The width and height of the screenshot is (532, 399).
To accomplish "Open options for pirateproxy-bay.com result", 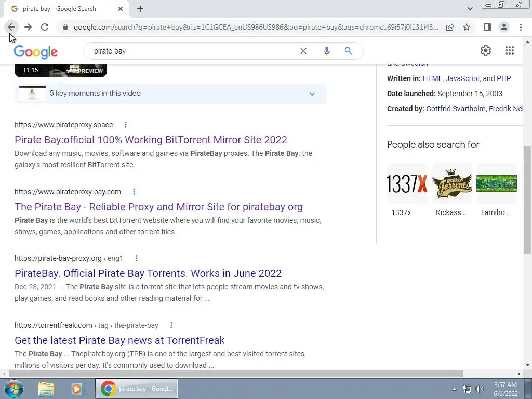I will click(x=134, y=192).
